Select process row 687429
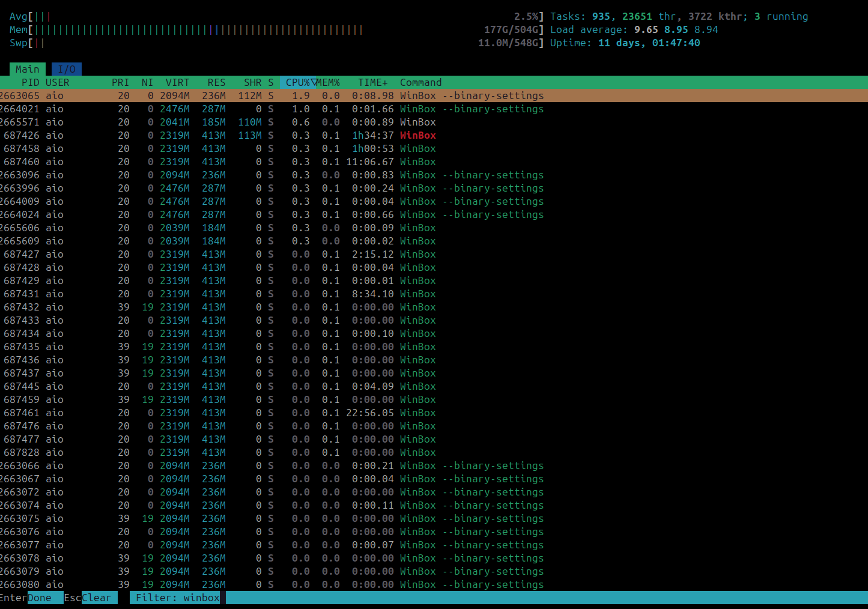The width and height of the screenshot is (868, 609). coord(434,280)
